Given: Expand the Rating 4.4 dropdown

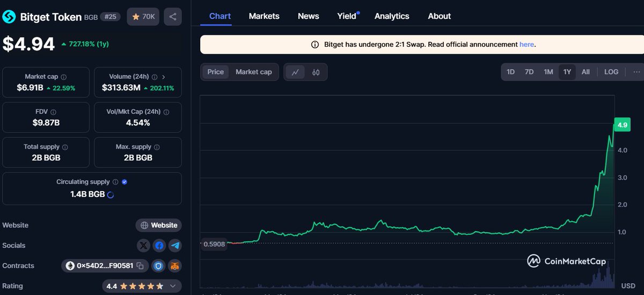Looking at the screenshot, I should (172, 286).
